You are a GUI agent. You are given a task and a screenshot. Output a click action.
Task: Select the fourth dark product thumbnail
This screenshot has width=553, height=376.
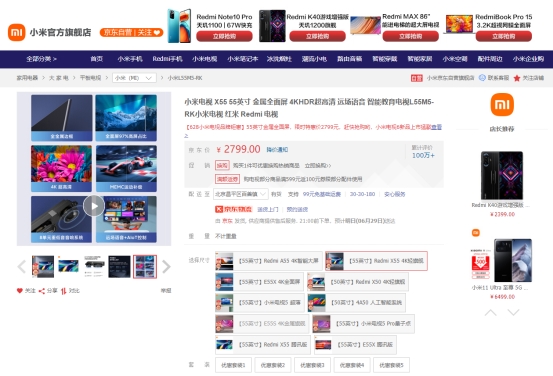pyautogui.click(x=119, y=267)
